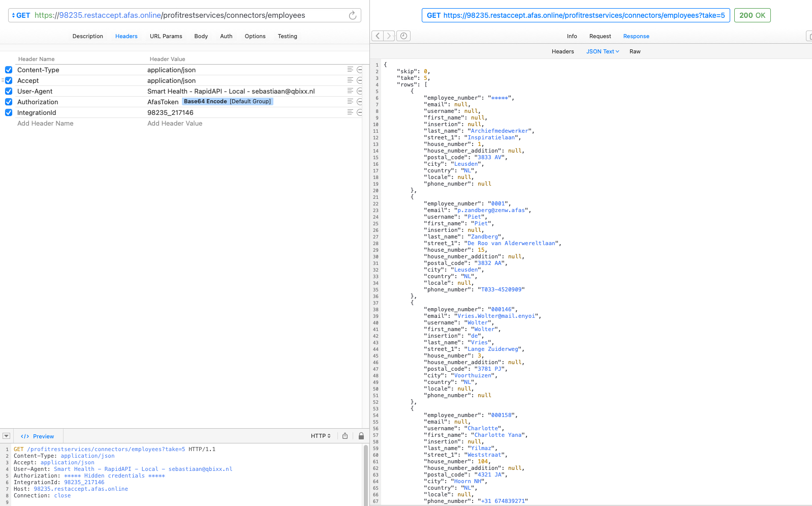Open the JSON Text view dropdown
Image resolution: width=812 pixels, height=506 pixels.
coord(603,51)
